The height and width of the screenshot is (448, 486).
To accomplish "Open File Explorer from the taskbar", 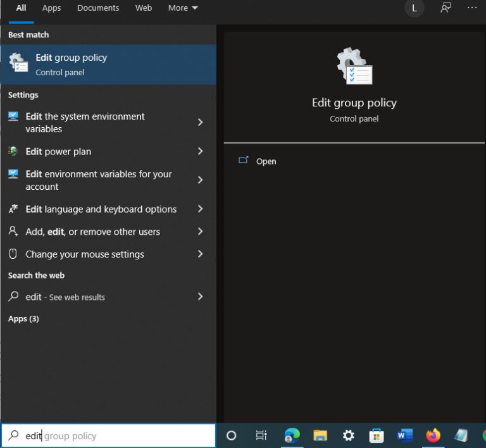I will click(x=320, y=435).
